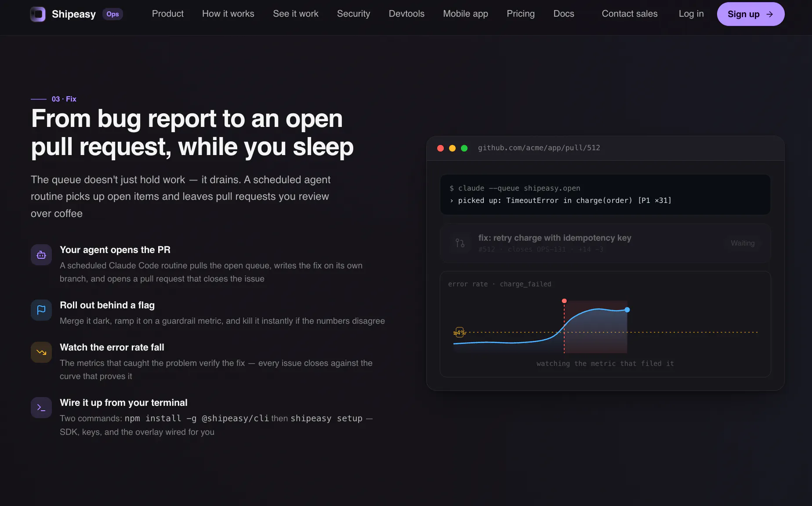
Task: Click the Waiting status pill on the PR
Action: (x=743, y=243)
